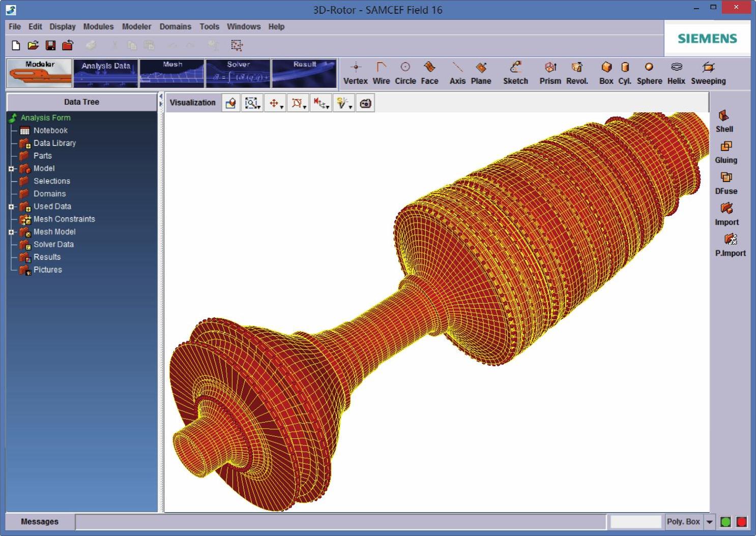Open the Sketch tool
Image resolution: width=756 pixels, height=536 pixels.
point(515,73)
